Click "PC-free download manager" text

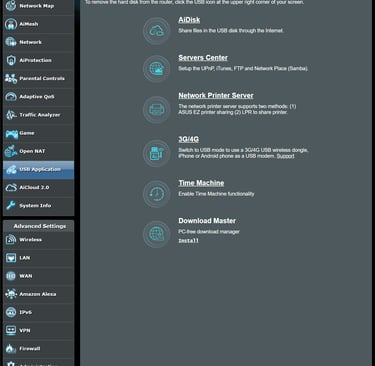click(209, 232)
